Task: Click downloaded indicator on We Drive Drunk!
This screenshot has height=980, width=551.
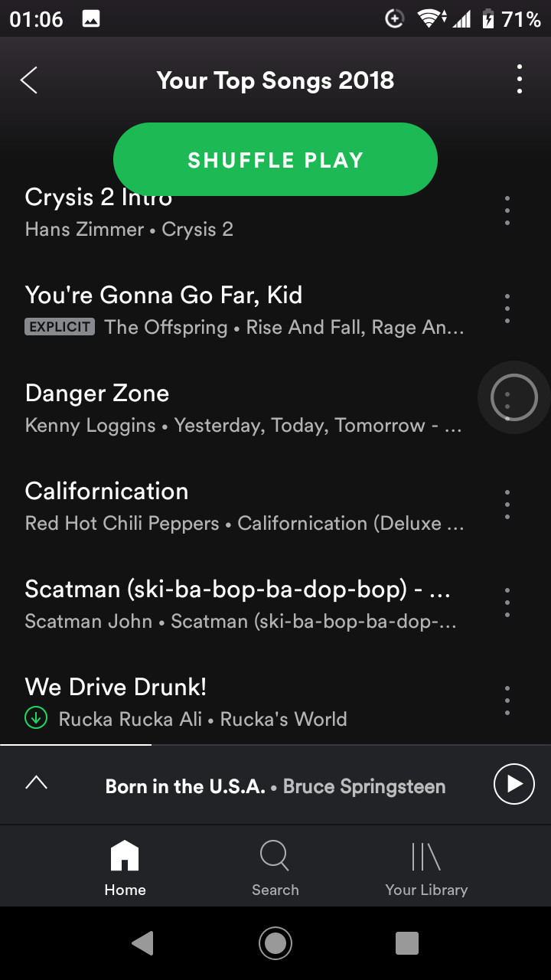Action: [36, 718]
